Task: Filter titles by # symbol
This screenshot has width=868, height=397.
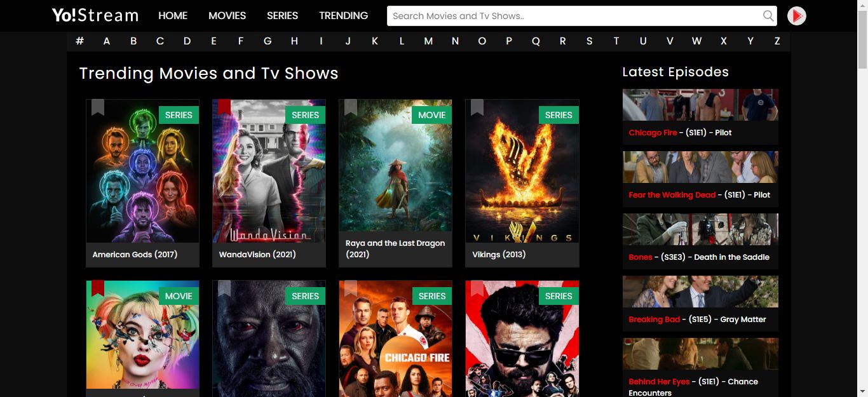Action: pyautogui.click(x=79, y=41)
